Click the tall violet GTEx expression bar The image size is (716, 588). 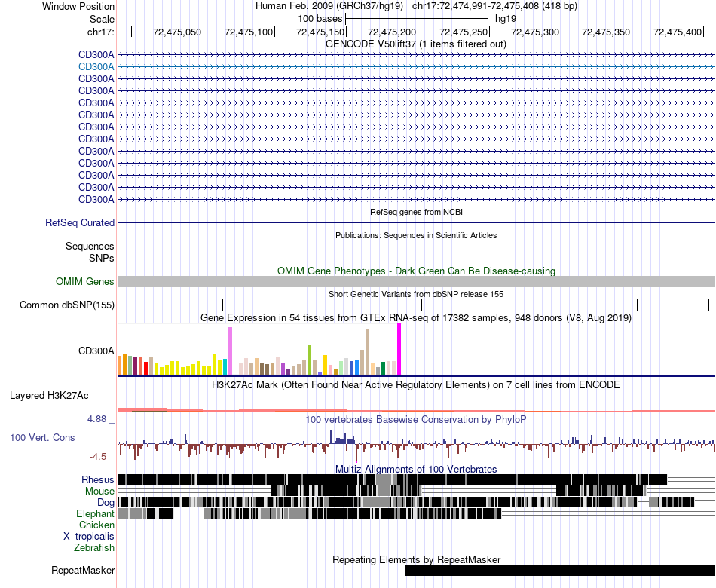coord(230,351)
